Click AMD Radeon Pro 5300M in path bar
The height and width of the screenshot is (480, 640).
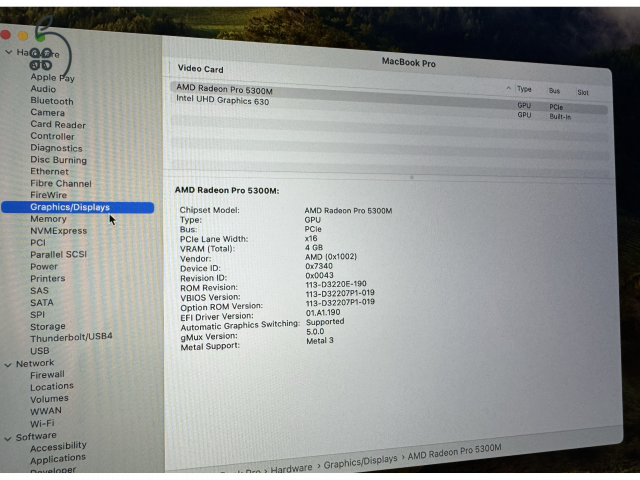click(x=454, y=451)
